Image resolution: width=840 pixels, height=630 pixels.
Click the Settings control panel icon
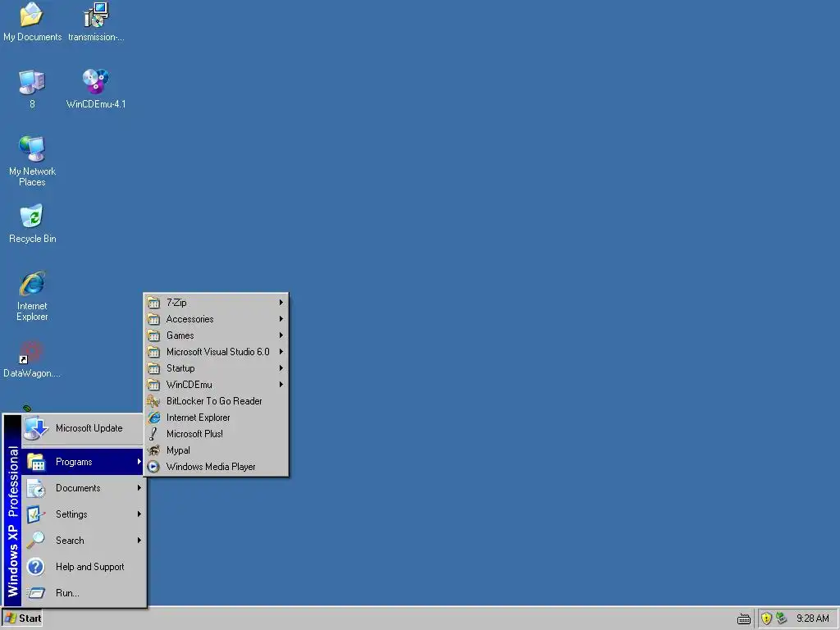(x=36, y=514)
